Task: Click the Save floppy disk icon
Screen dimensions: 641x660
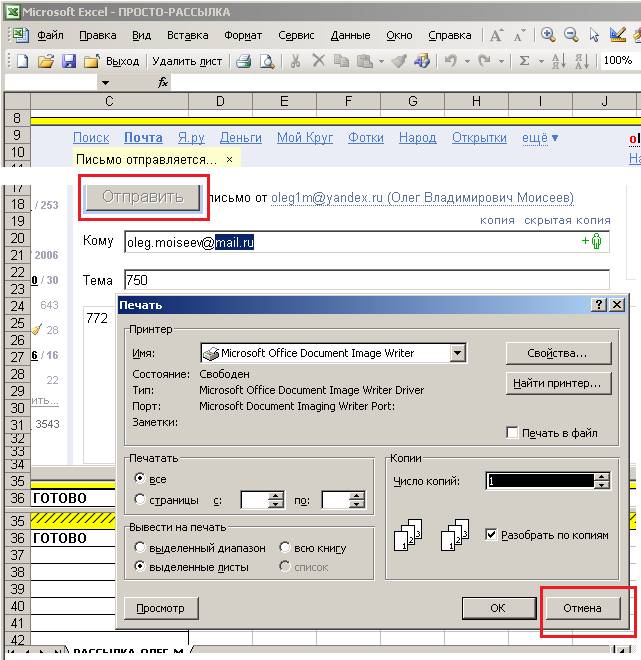Action: click(x=69, y=61)
